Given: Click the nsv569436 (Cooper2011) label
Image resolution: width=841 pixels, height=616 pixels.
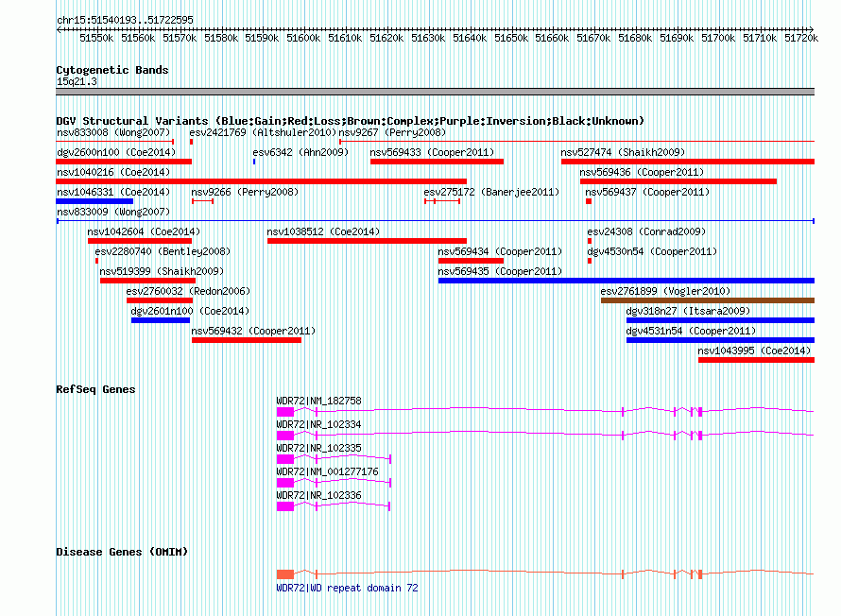Looking at the screenshot, I should pos(642,172).
